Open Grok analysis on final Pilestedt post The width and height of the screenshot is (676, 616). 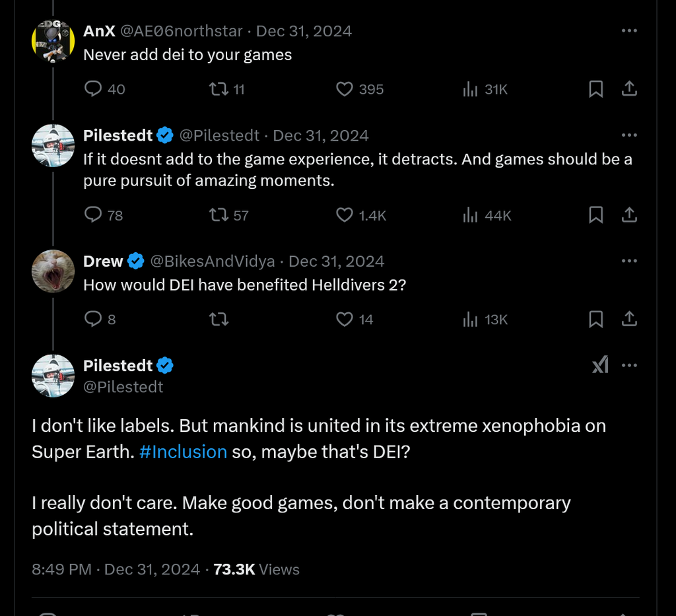tap(600, 365)
